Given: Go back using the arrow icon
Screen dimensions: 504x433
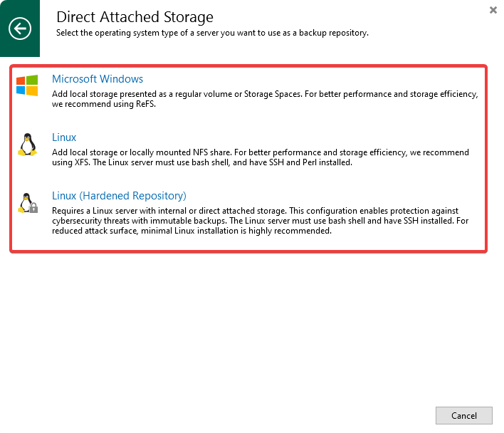Looking at the screenshot, I should click(x=20, y=28).
